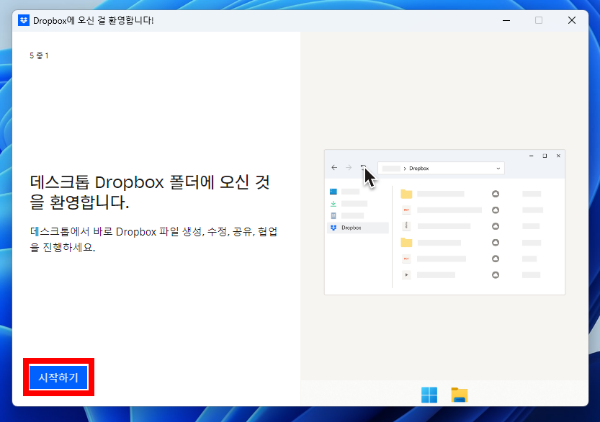Close the Dropbox welcome window
Viewport: 600px width, 422px height.
pyautogui.click(x=572, y=20)
